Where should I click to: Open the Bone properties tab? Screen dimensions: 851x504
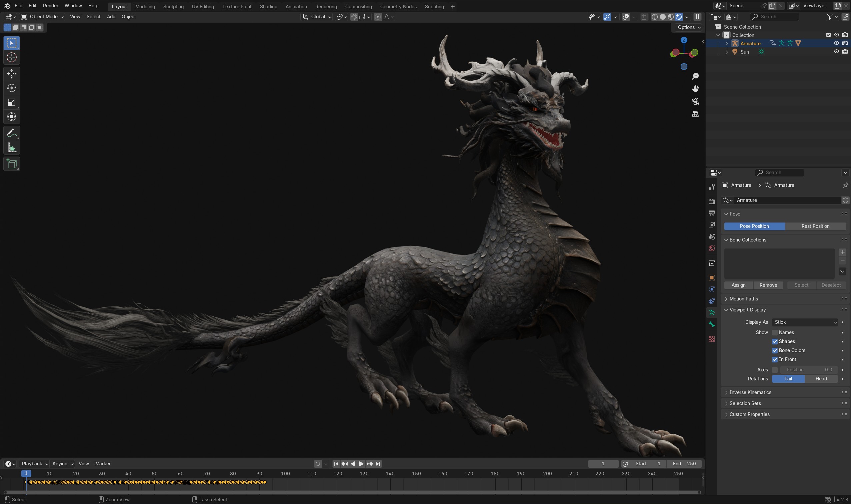pyautogui.click(x=712, y=325)
